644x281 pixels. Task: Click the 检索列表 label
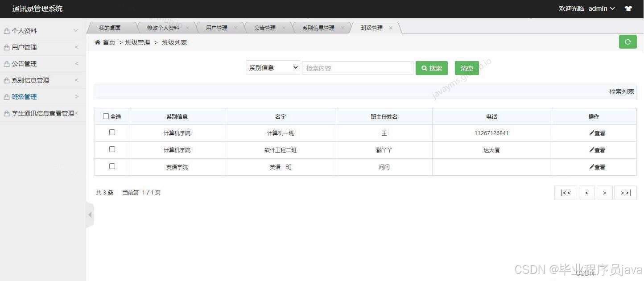pos(622,91)
